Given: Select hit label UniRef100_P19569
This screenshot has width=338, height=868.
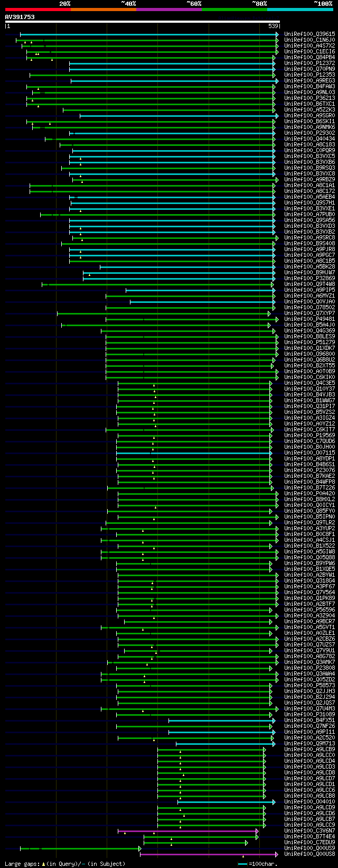Looking at the screenshot, I should [x=309, y=435].
